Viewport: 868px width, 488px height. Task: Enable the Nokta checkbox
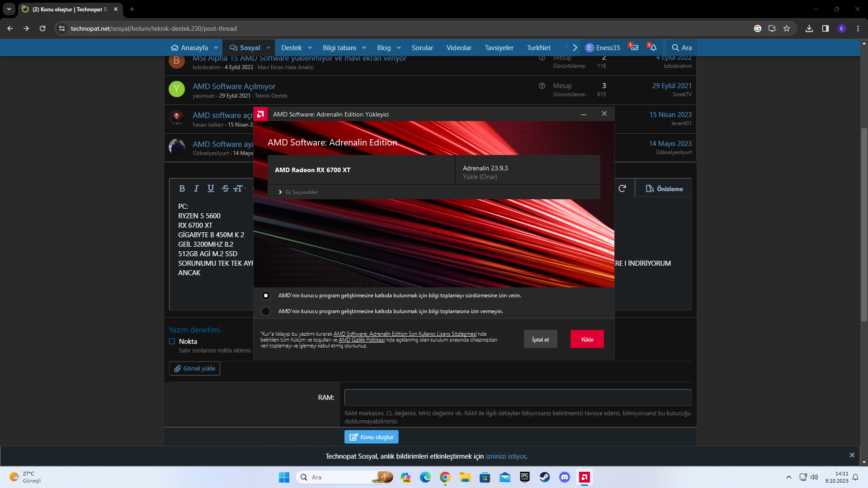tap(172, 342)
